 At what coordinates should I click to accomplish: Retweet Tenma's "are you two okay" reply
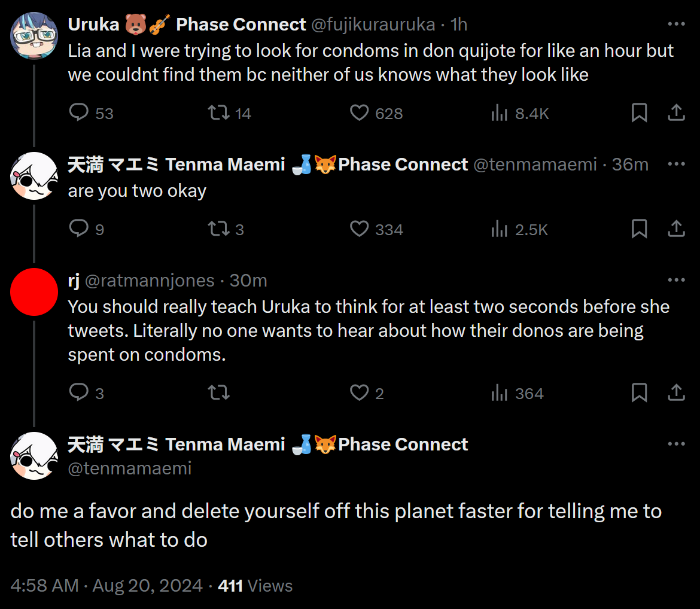(x=218, y=229)
